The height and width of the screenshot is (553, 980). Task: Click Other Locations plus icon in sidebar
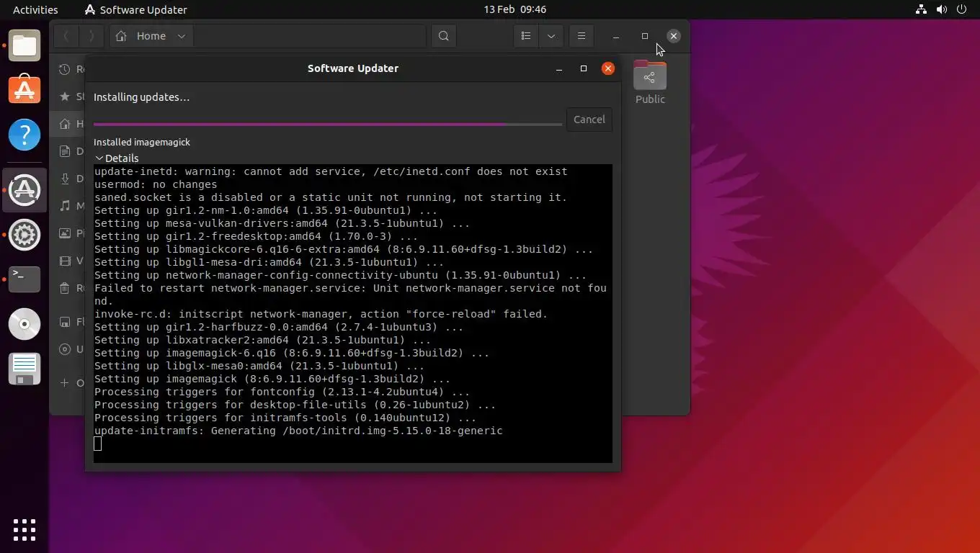[65, 383]
